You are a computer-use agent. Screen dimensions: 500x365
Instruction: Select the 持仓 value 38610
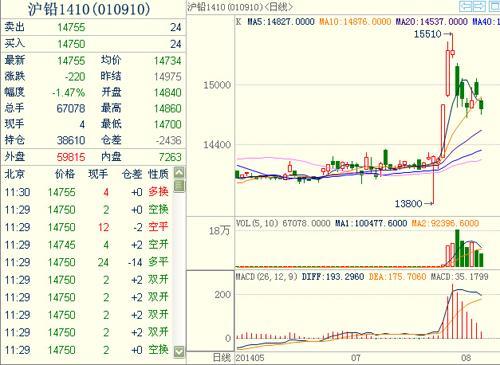coord(71,141)
